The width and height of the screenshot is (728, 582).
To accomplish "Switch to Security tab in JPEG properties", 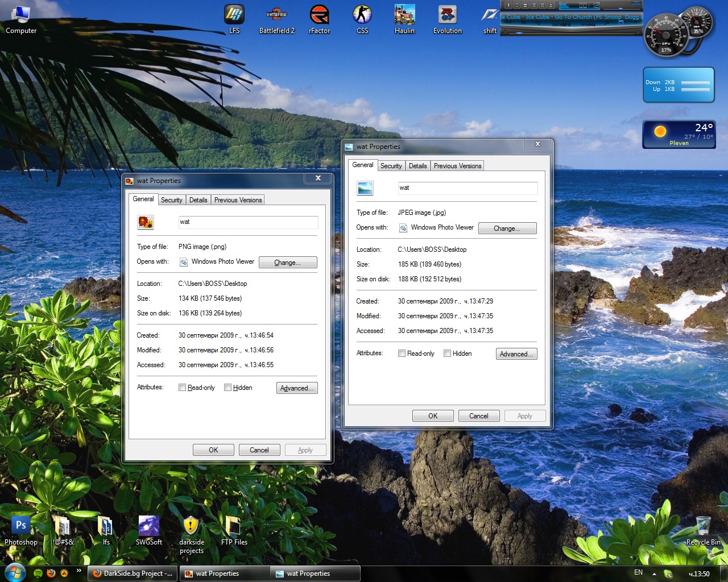I will (x=391, y=166).
